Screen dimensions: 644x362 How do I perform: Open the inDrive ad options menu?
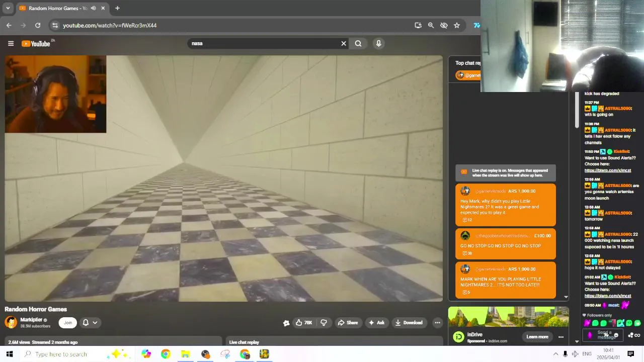[x=561, y=337]
